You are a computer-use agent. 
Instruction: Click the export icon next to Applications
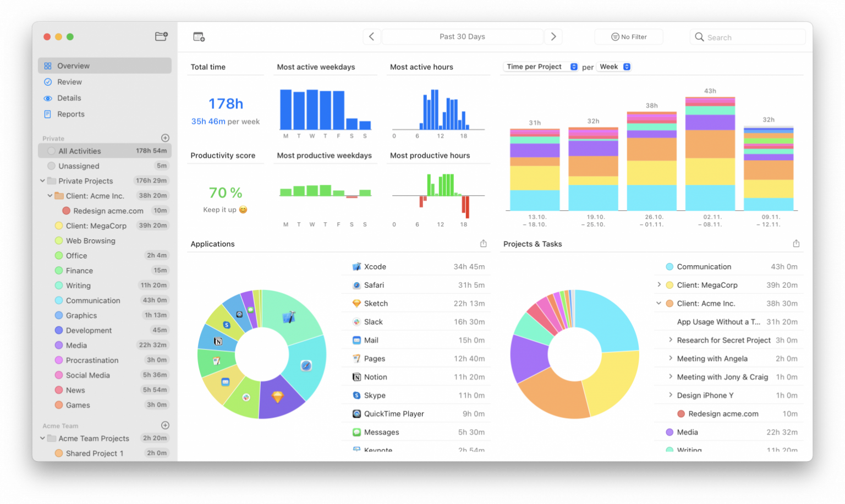[483, 243]
